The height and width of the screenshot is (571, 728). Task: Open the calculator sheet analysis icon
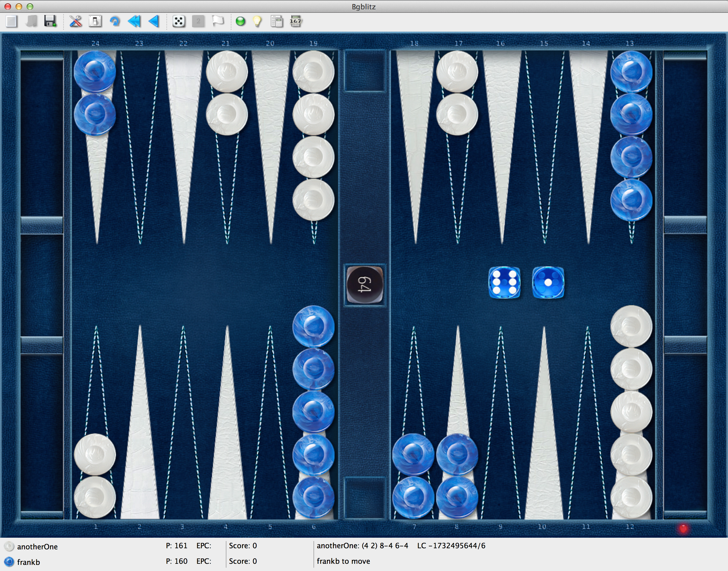coord(277,21)
